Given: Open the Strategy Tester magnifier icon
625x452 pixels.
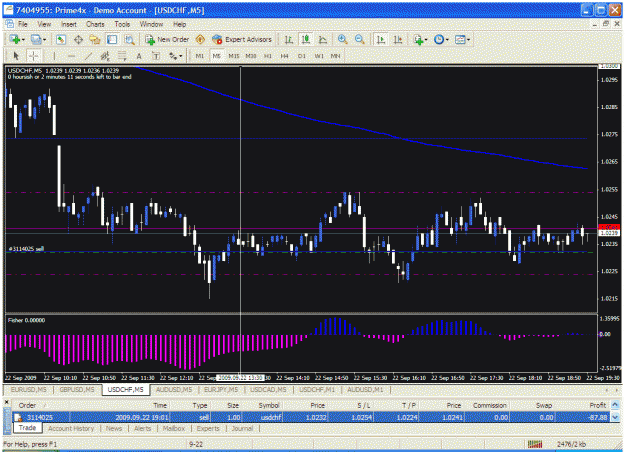Looking at the screenshot, I should point(130,39).
